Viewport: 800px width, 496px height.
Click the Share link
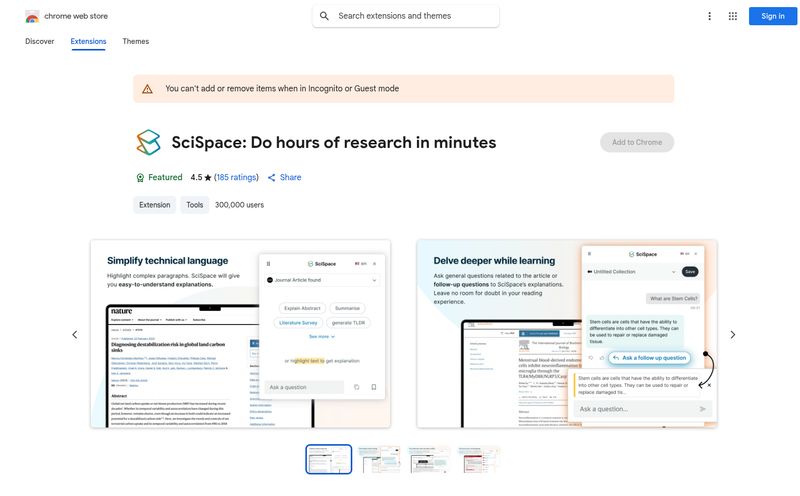coord(290,178)
